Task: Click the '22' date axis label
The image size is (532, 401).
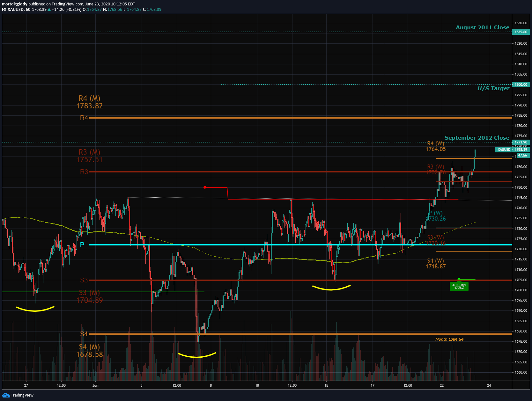Action: (442, 385)
